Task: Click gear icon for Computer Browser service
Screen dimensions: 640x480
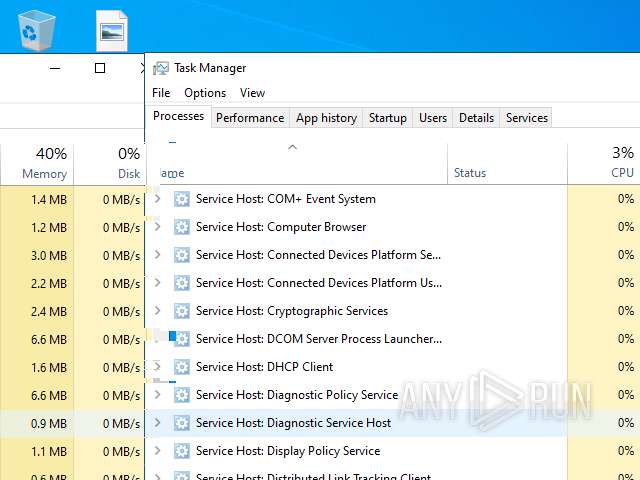Action: 182,227
